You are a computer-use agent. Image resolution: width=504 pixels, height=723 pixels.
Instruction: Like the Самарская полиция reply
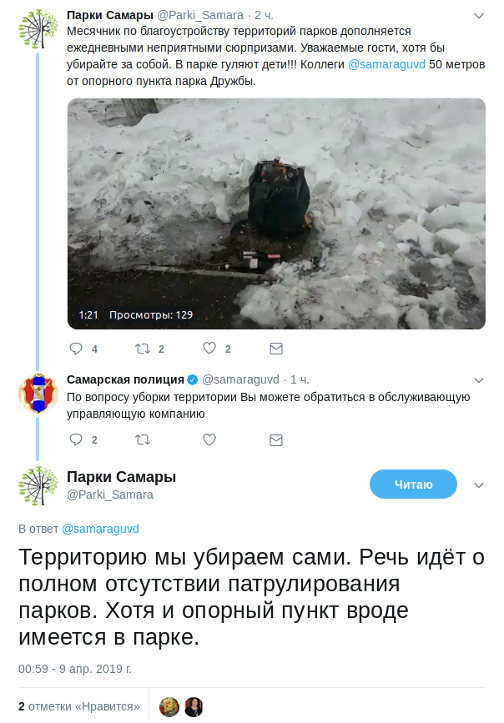[x=209, y=439]
